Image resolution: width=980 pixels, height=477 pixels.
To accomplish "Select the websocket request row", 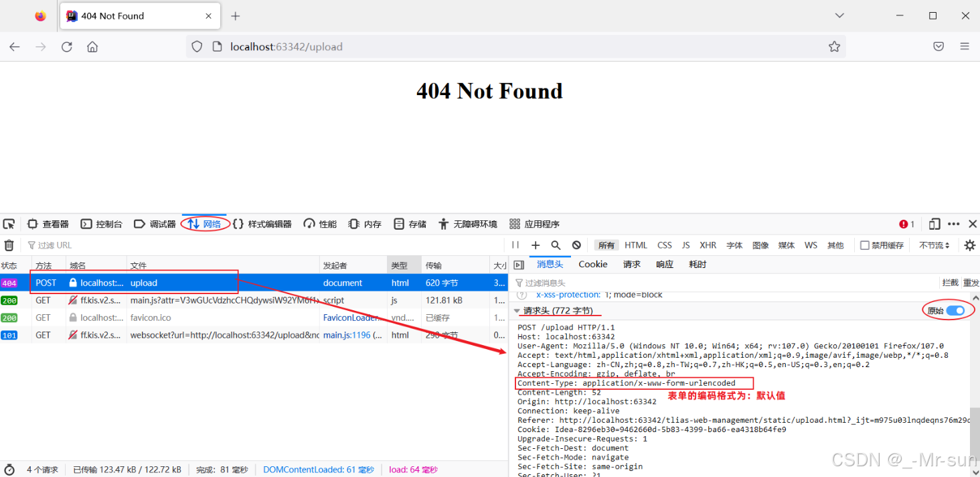I will pos(254,335).
